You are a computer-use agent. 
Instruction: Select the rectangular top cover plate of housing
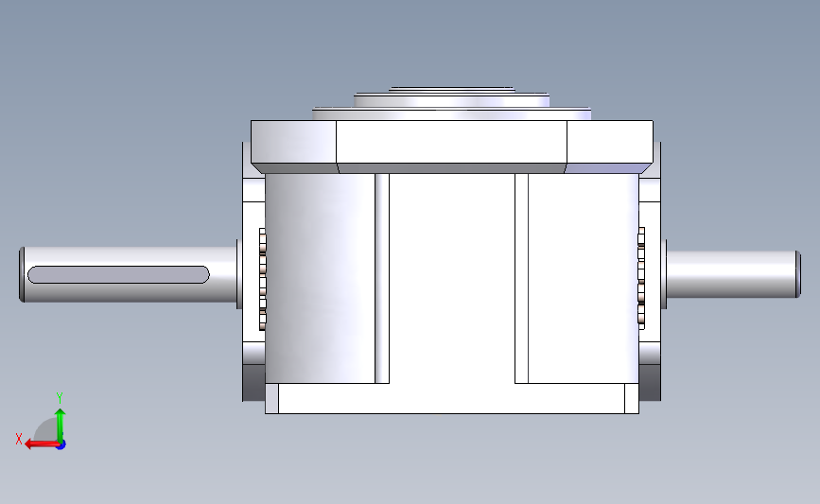452,142
